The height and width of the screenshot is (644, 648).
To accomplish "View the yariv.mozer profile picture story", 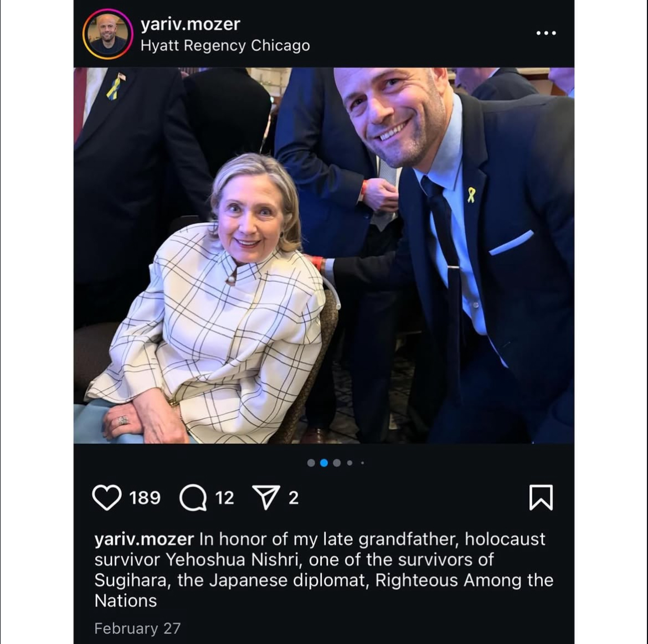I will pyautogui.click(x=108, y=34).
